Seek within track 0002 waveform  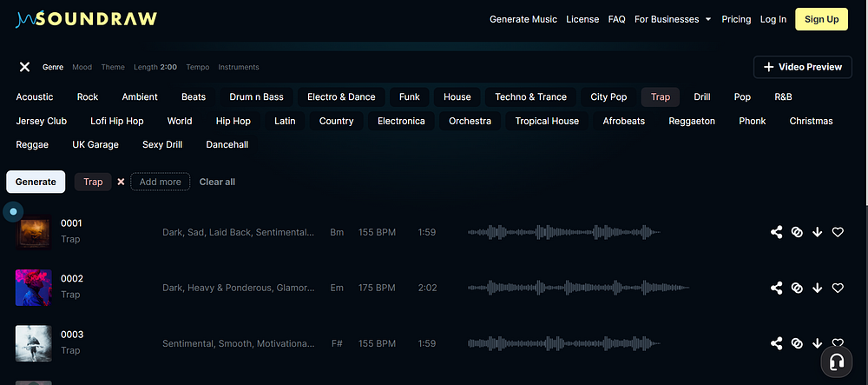[578, 288]
